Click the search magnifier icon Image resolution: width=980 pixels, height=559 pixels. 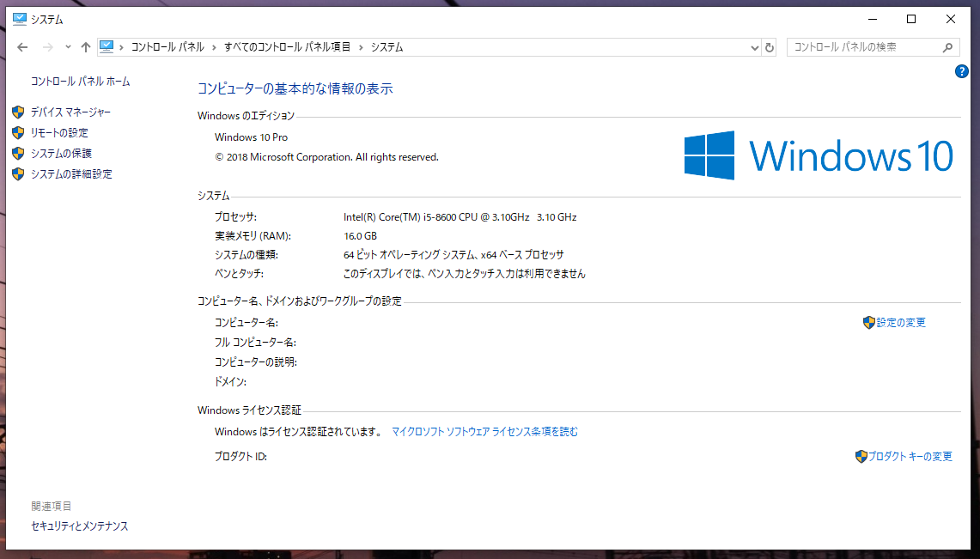947,47
